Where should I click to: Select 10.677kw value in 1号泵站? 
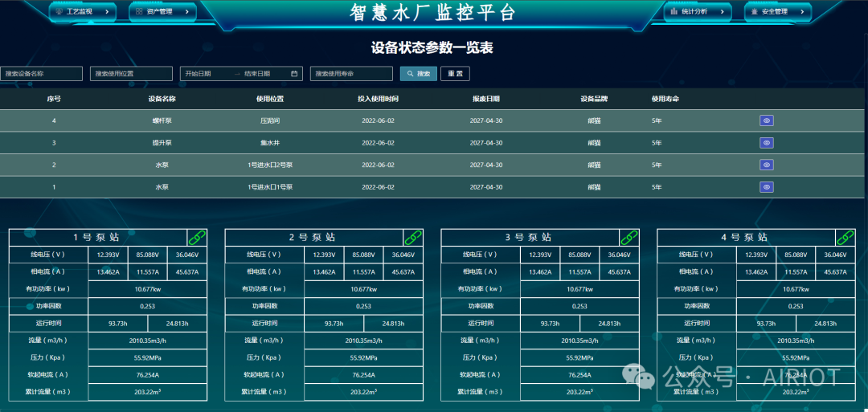coord(147,288)
